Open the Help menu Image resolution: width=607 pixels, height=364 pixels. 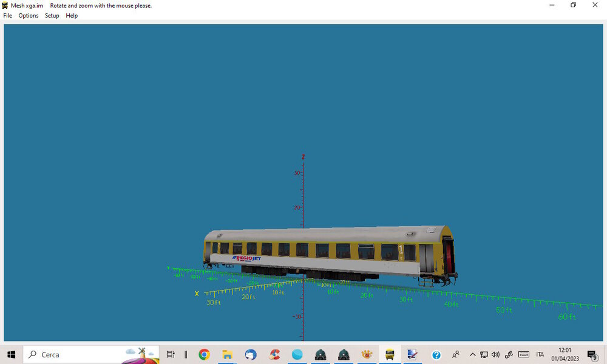[x=72, y=16]
